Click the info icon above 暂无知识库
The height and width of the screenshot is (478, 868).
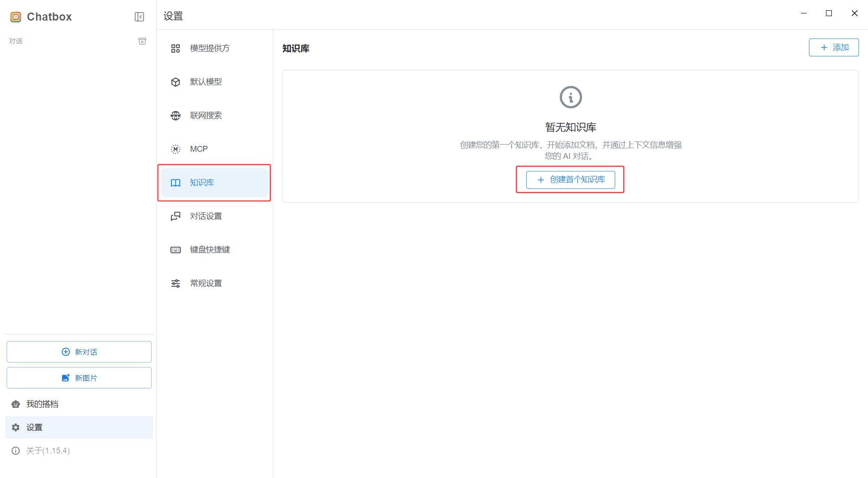(570, 97)
